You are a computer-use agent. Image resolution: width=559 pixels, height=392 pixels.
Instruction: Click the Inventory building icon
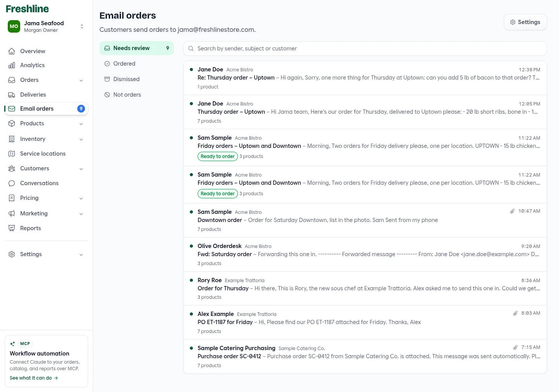click(12, 139)
